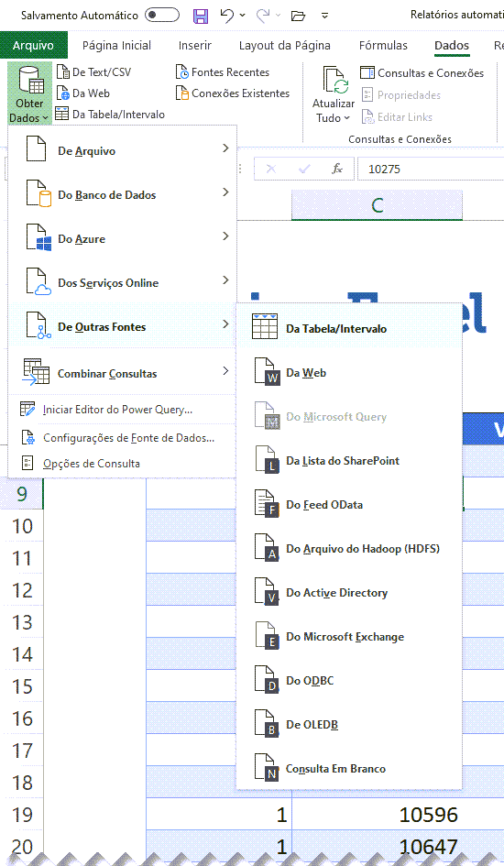Go to the Fórmulas tab
Screen dimensions: 504x866
click(383, 45)
